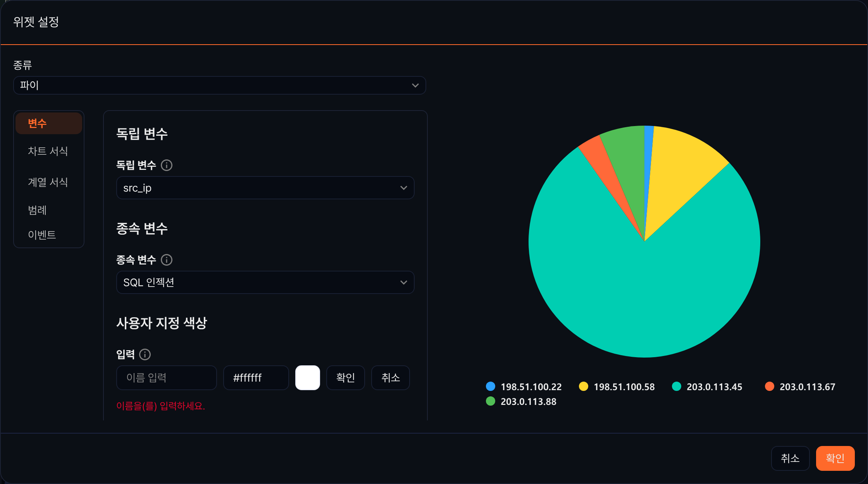
Task: Click the orange pie slice
Action: coord(603,163)
